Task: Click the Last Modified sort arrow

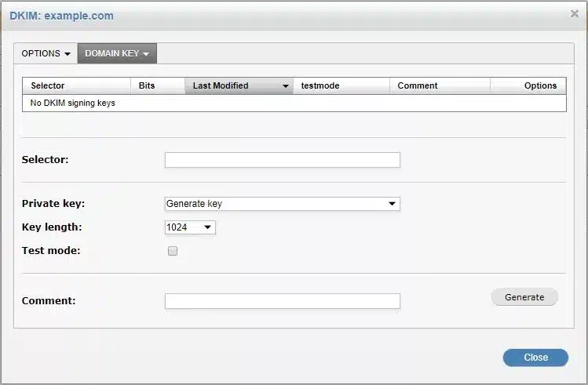Action: point(284,86)
